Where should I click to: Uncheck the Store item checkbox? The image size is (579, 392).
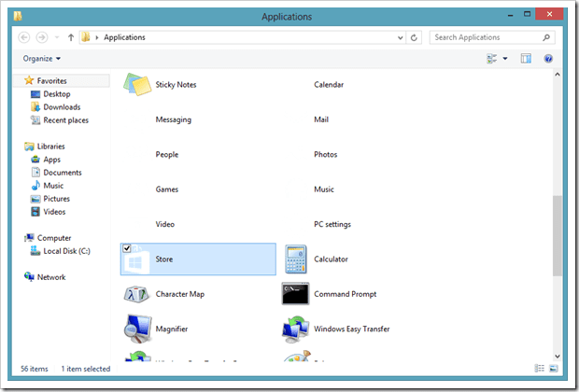pyautogui.click(x=127, y=248)
